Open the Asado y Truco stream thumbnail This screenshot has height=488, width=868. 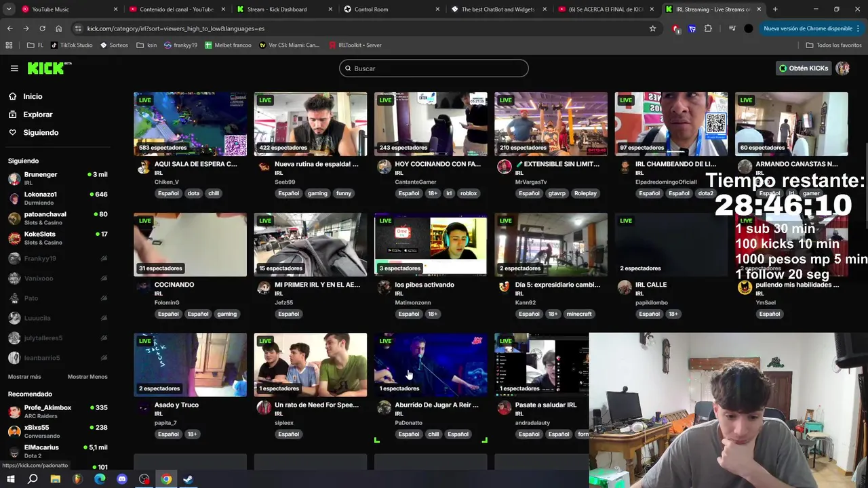pos(191,365)
